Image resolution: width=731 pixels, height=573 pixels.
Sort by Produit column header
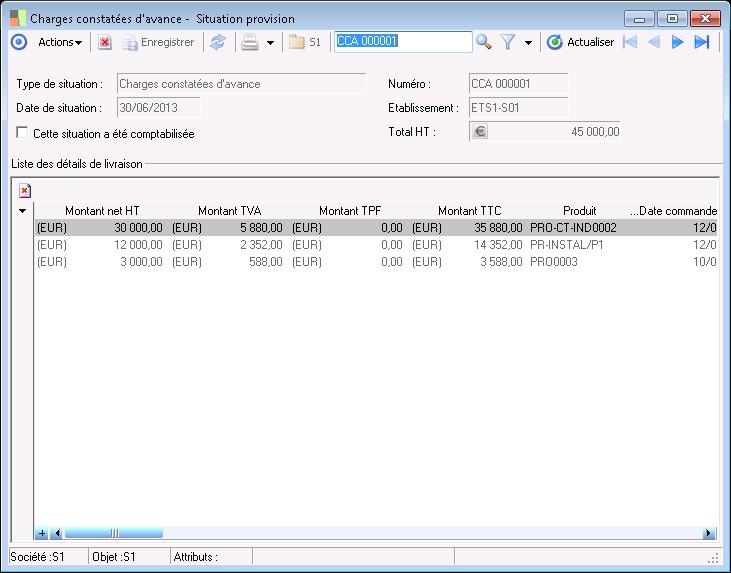click(x=579, y=211)
